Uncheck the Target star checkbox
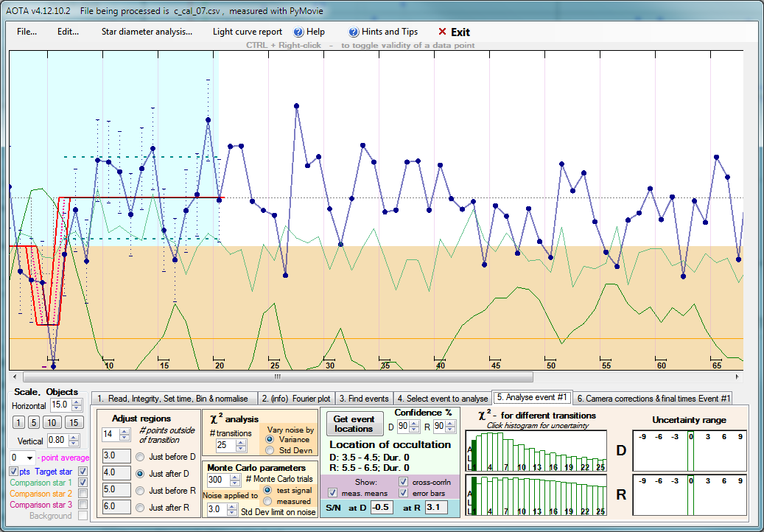 point(83,472)
